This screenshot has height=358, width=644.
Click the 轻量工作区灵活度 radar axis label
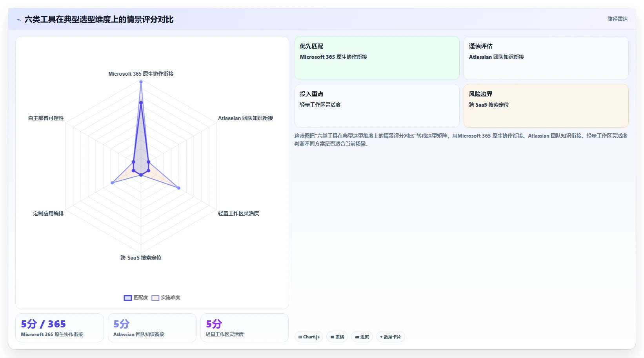(238, 213)
